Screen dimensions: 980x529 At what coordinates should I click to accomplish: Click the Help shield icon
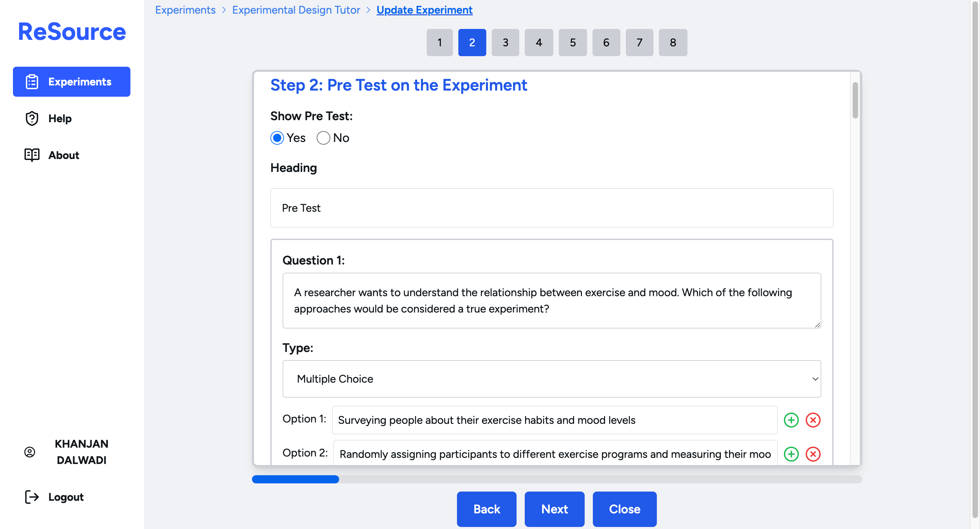pyautogui.click(x=32, y=119)
